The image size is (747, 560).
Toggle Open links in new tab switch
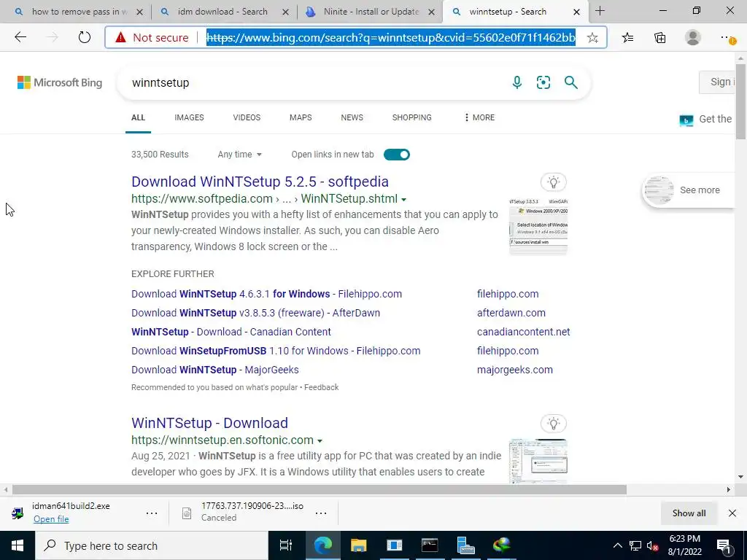click(x=397, y=155)
